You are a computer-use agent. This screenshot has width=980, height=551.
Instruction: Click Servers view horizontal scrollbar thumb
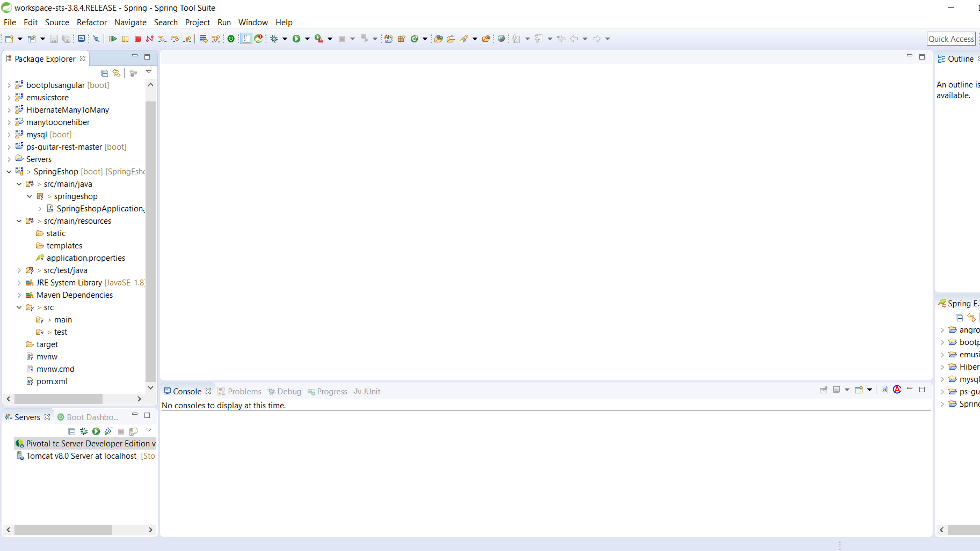pos(63,530)
